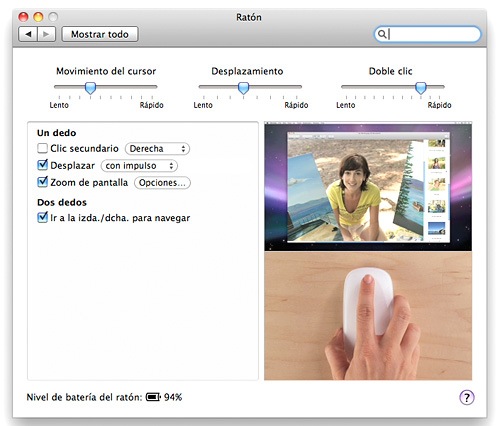The height and width of the screenshot is (426, 500).
Task: Click the mouse battery level icon
Action: tap(153, 397)
